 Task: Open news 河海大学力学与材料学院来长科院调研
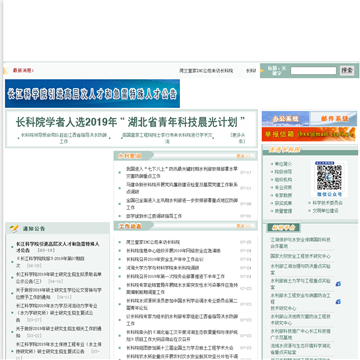click(x=162, y=268)
